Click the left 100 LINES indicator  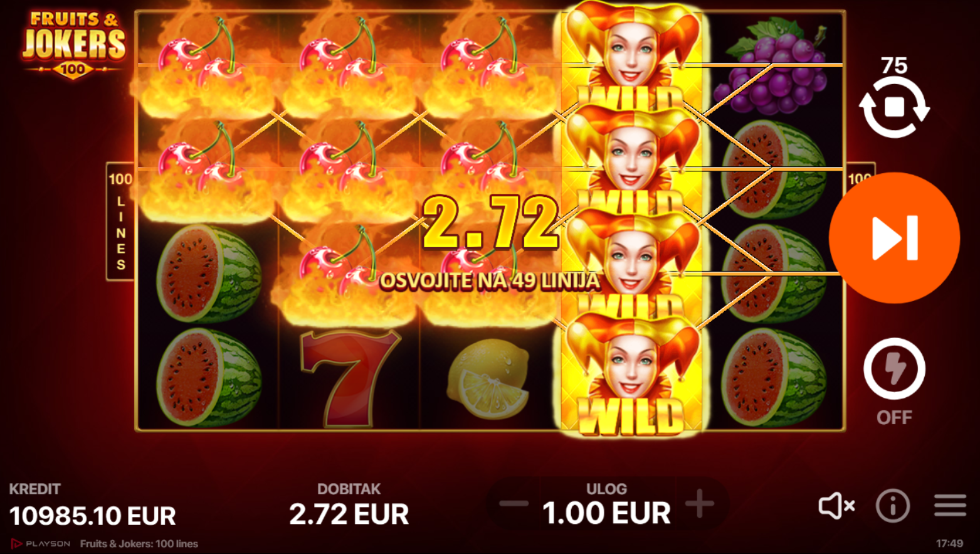120,221
